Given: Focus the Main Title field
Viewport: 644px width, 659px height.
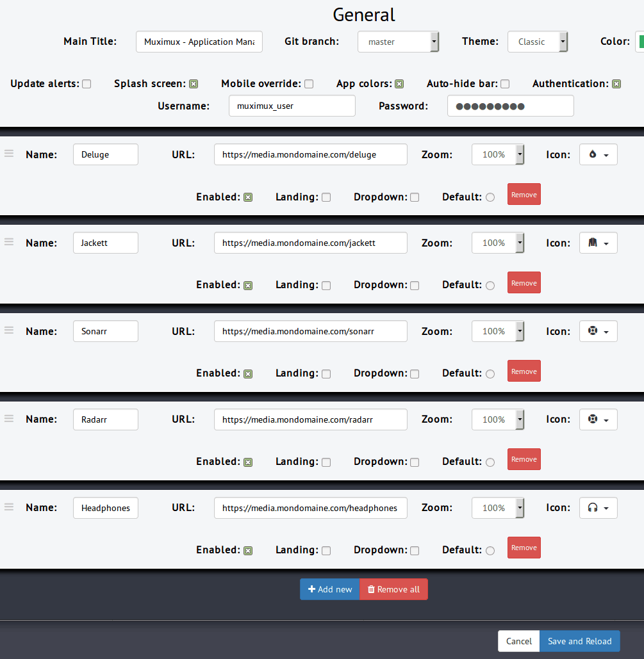Looking at the screenshot, I should pyautogui.click(x=199, y=42).
